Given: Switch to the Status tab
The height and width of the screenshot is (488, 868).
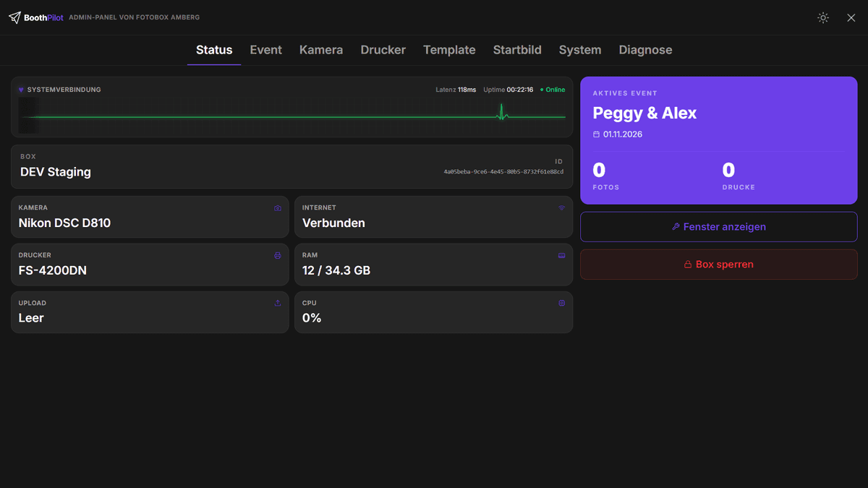Looking at the screenshot, I should pos(214,50).
